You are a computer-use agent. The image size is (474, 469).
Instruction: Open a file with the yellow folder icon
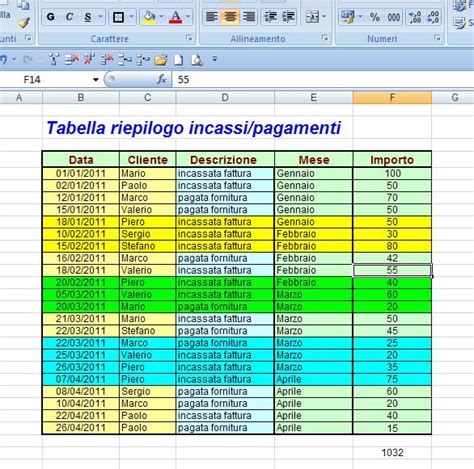point(161,60)
